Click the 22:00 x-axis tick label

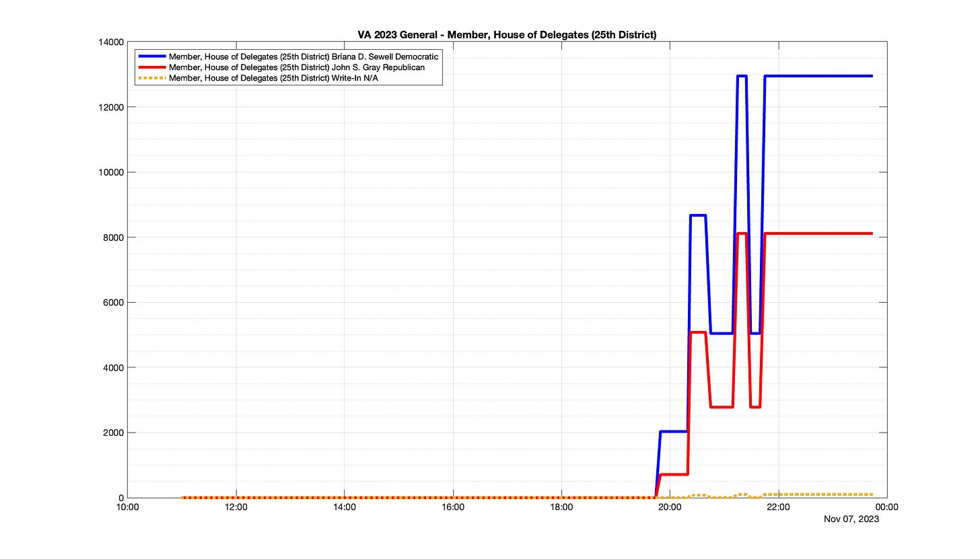(x=778, y=507)
